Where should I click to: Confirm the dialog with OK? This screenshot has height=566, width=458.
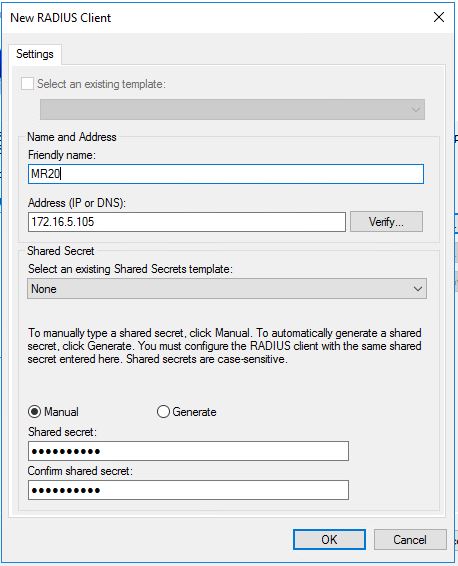(x=329, y=540)
